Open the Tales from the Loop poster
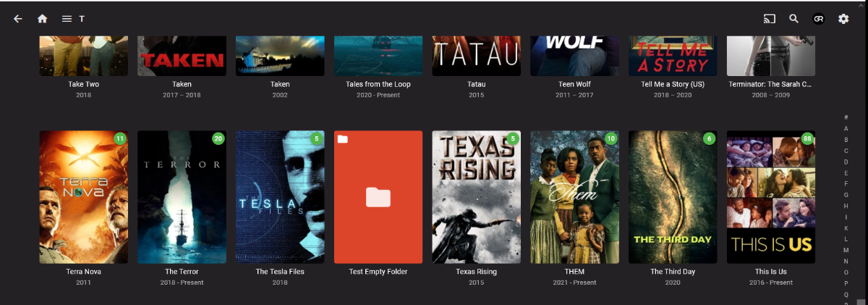 coord(378,56)
